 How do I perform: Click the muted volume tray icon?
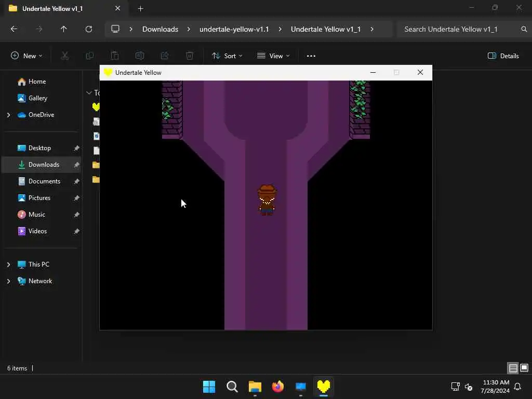pos(469,387)
